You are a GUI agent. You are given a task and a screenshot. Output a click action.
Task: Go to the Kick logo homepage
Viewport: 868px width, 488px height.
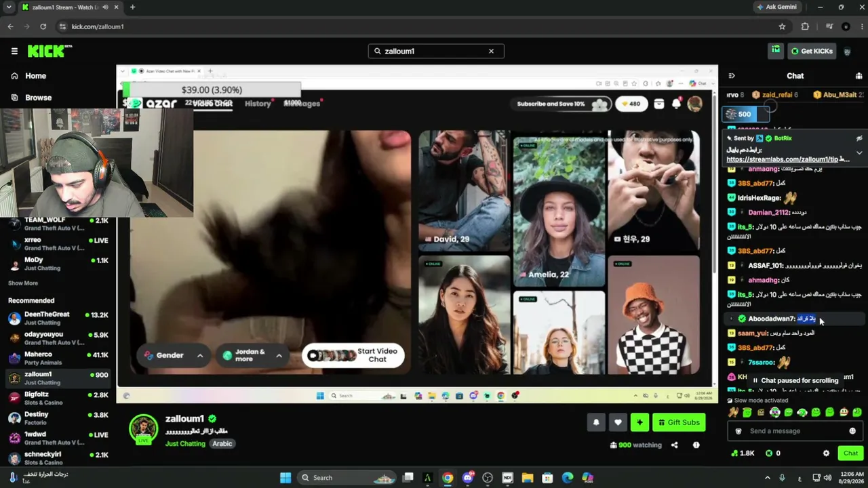[x=50, y=51]
